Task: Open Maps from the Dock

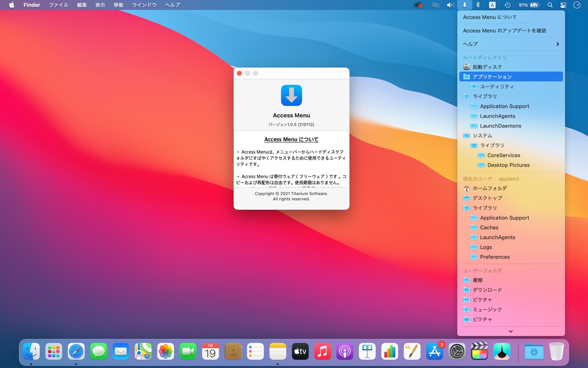Action: click(143, 351)
